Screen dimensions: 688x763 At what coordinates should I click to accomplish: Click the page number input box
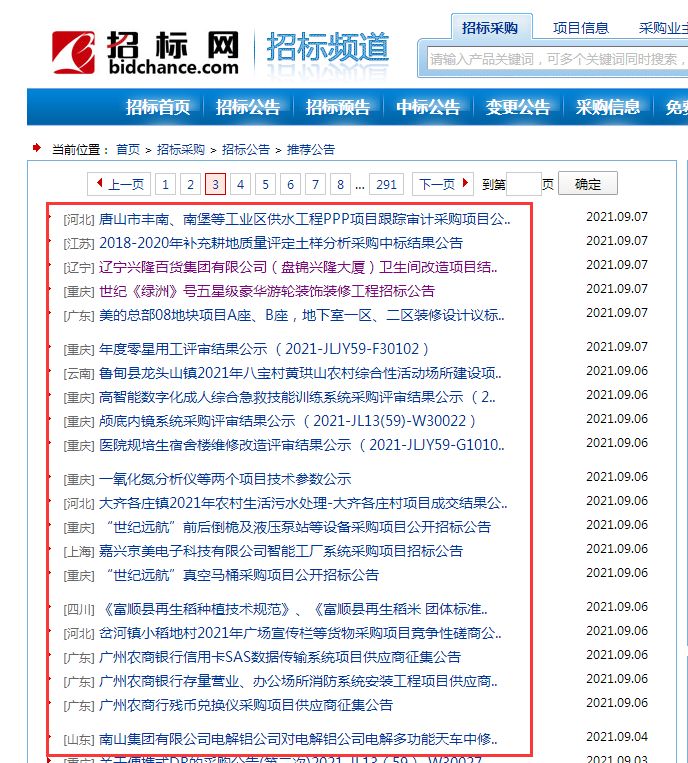coord(524,184)
